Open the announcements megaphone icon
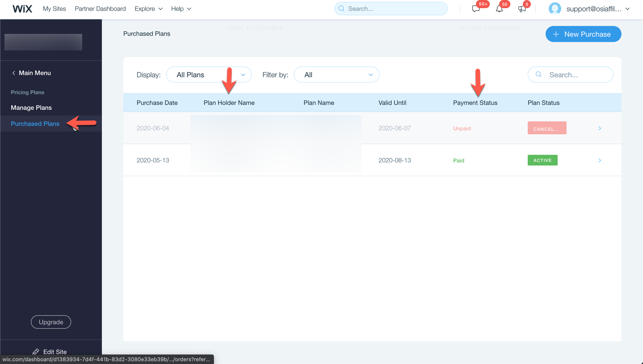Viewport: 643px width, 364px height. pos(522,9)
